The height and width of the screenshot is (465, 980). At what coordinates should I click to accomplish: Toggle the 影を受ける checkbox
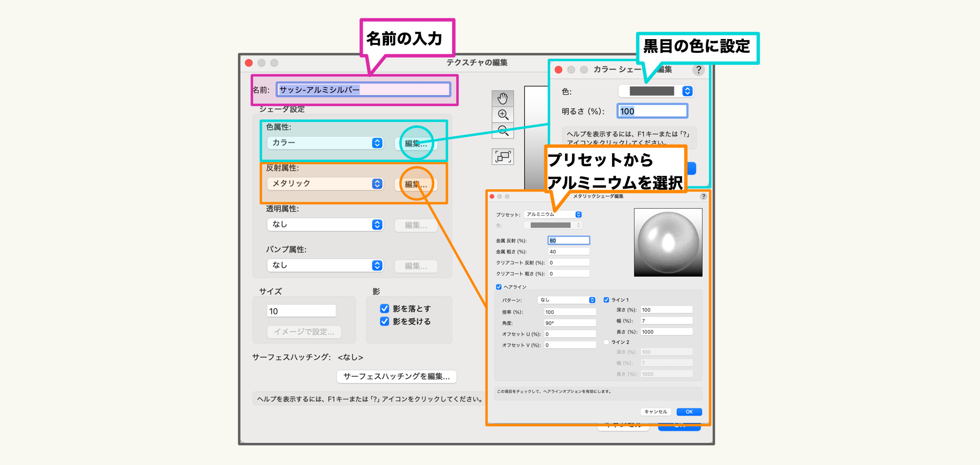[385, 321]
